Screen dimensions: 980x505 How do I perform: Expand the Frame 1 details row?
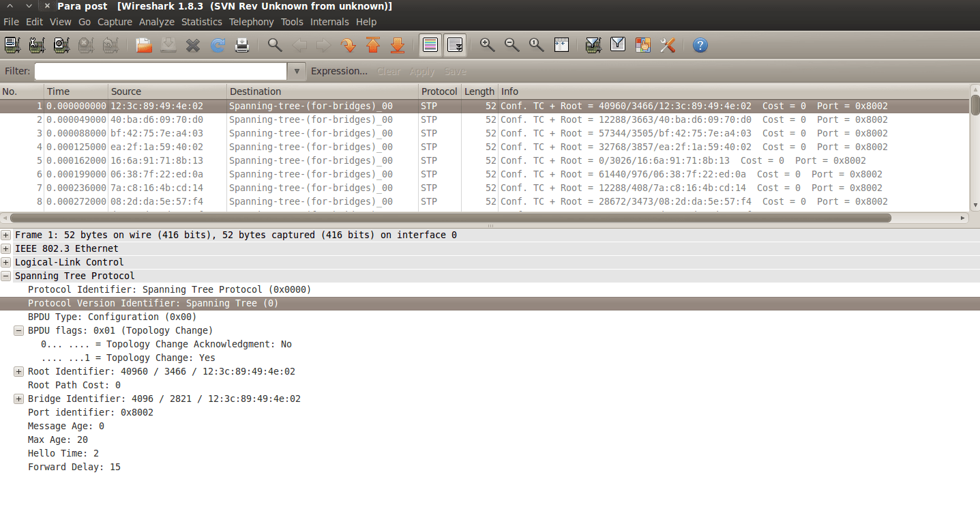click(6, 235)
